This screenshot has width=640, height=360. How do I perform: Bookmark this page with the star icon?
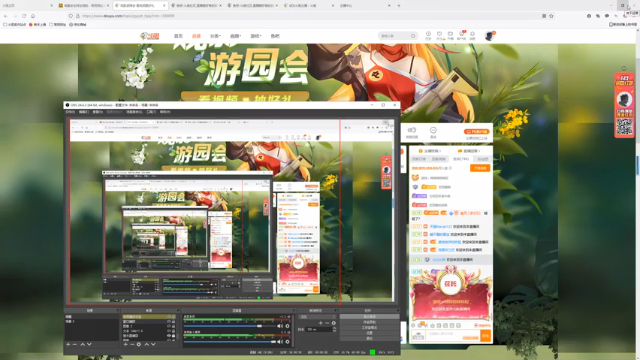551,16
